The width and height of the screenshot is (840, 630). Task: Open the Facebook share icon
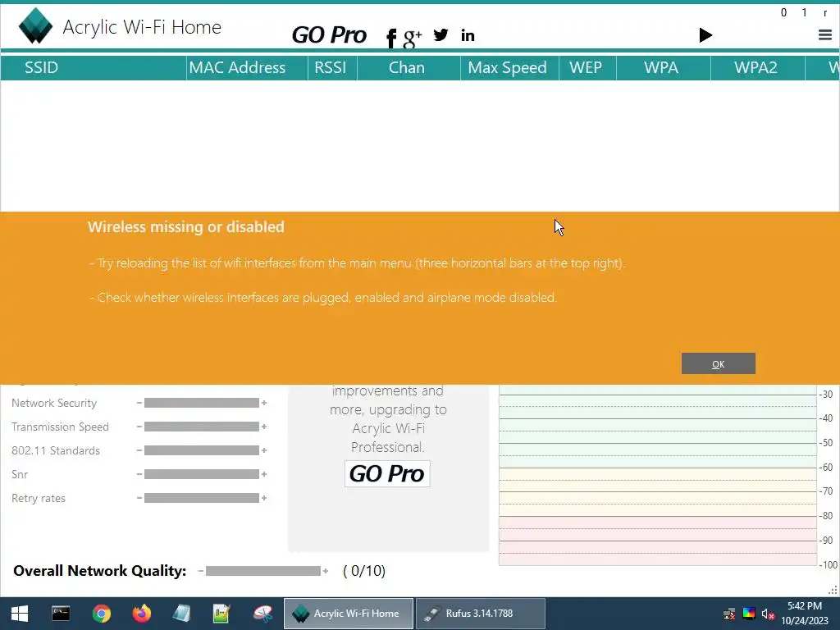pyautogui.click(x=391, y=38)
